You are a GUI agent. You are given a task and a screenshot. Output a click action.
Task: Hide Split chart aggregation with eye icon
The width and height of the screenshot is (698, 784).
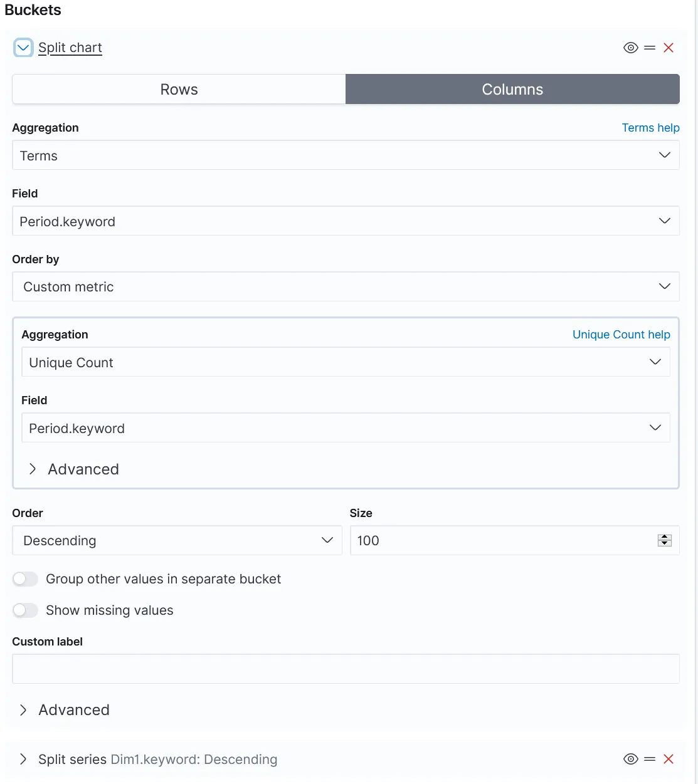[x=631, y=48]
